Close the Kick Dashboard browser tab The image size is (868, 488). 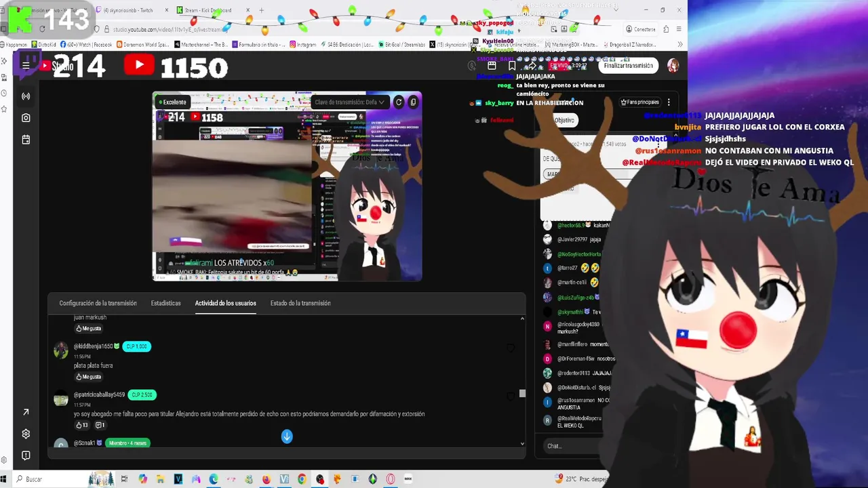(248, 10)
